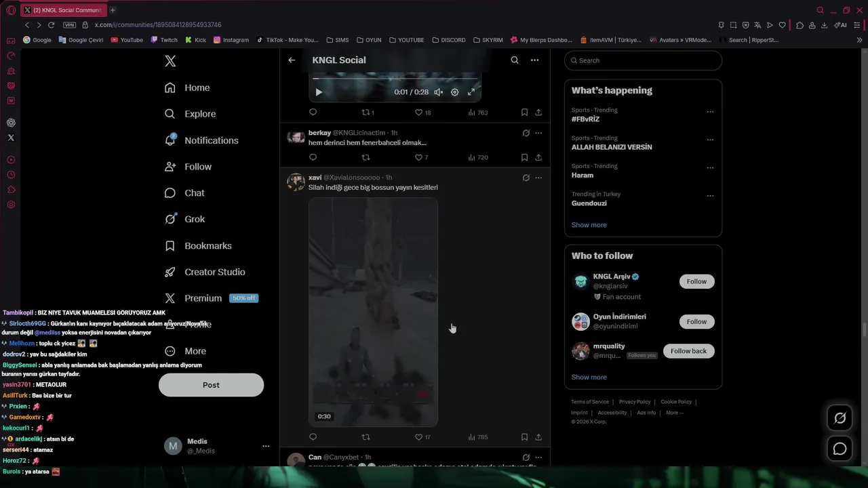Repost the post with 1 repost
Viewport: 868px width, 488px height.
[368, 113]
